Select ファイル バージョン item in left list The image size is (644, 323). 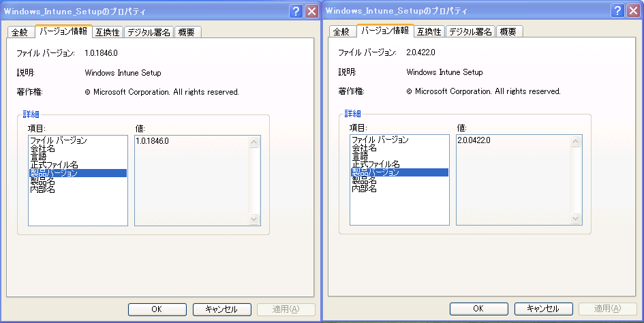point(78,140)
